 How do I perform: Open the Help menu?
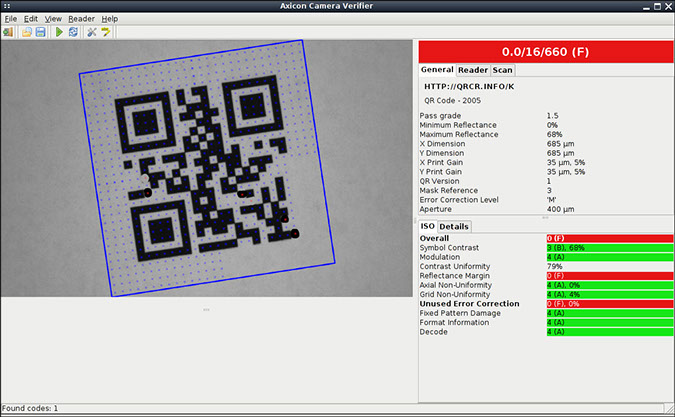110,19
